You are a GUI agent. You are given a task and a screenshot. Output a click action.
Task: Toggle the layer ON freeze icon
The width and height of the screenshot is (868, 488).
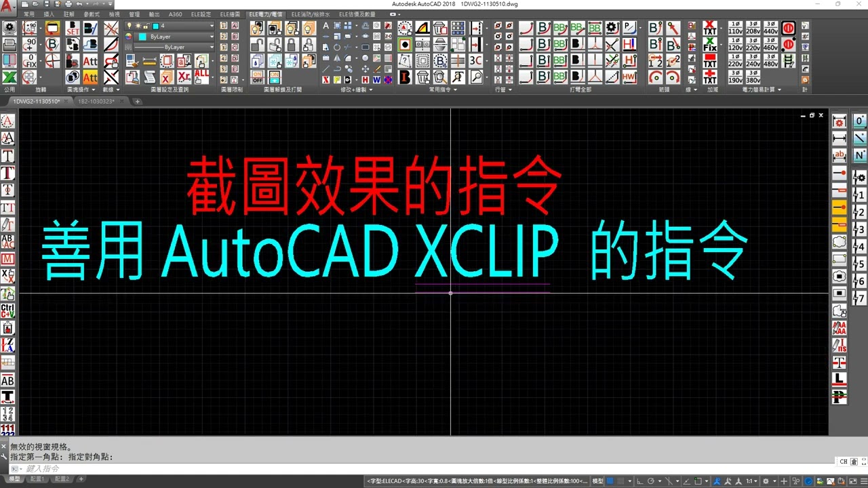point(275,77)
